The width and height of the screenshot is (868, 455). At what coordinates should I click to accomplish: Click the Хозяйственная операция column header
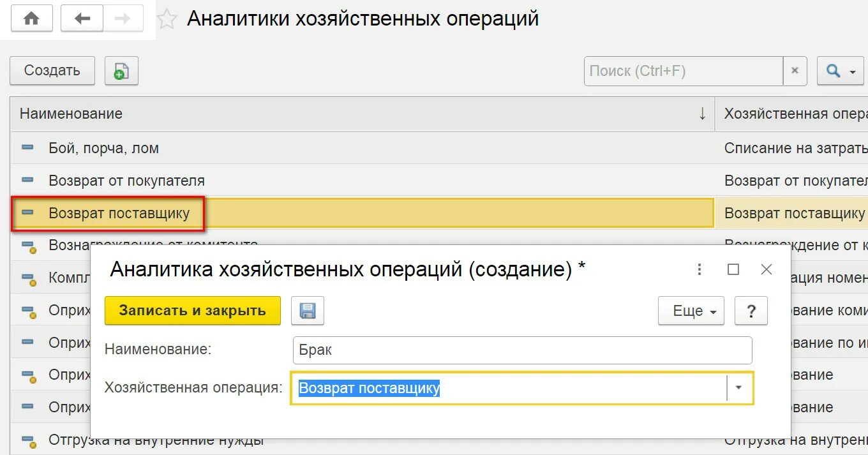coord(792,114)
